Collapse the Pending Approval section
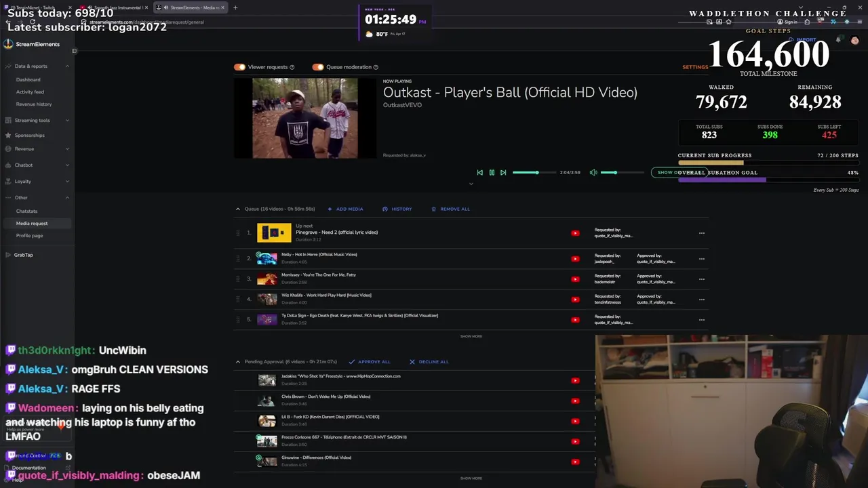This screenshot has height=488, width=868. click(238, 362)
